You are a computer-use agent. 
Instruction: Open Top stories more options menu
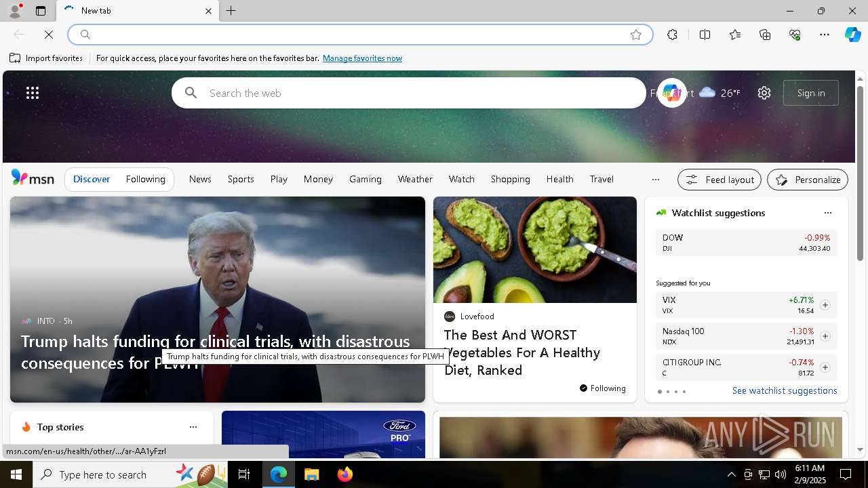click(193, 427)
